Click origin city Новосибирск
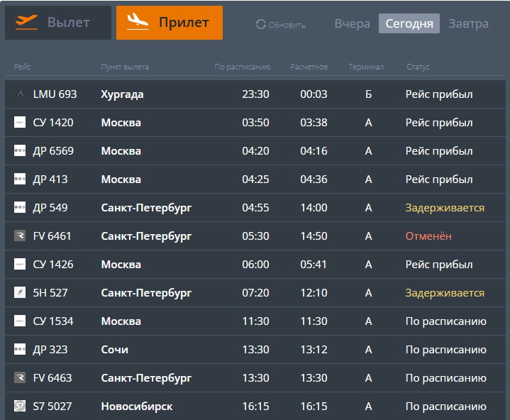The height and width of the screenshot is (420, 510). [x=137, y=406]
